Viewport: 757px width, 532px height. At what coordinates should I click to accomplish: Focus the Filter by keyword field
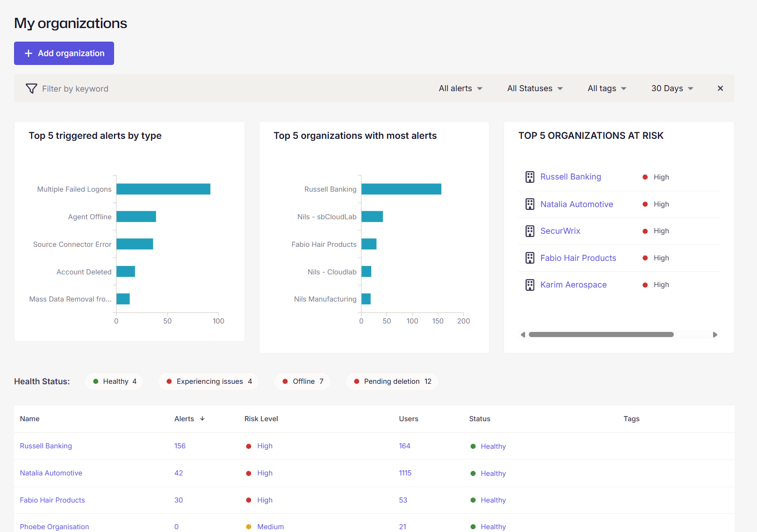tap(75, 89)
